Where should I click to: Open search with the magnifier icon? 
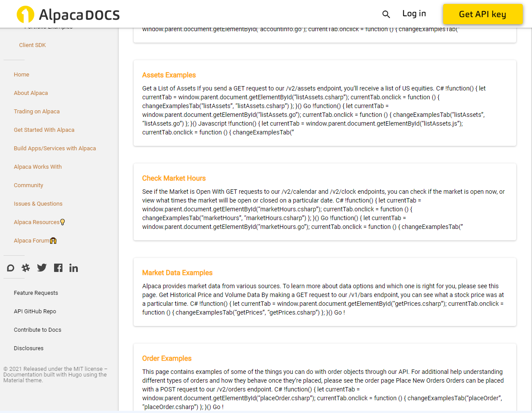coord(386,14)
